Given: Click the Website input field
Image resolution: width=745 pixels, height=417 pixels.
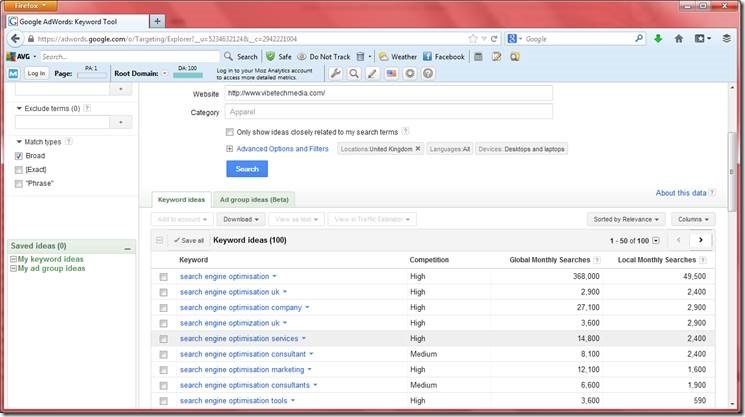Looking at the screenshot, I should click(x=388, y=93).
